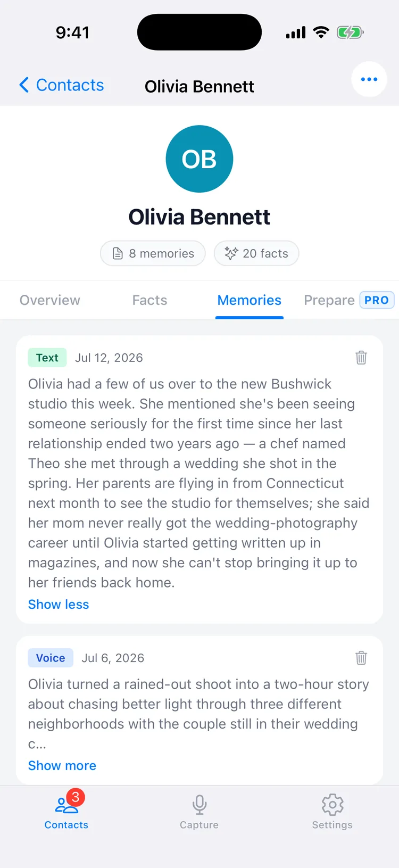Tap the Text label on first memory
Viewport: 399px width, 868px height.
click(x=47, y=358)
